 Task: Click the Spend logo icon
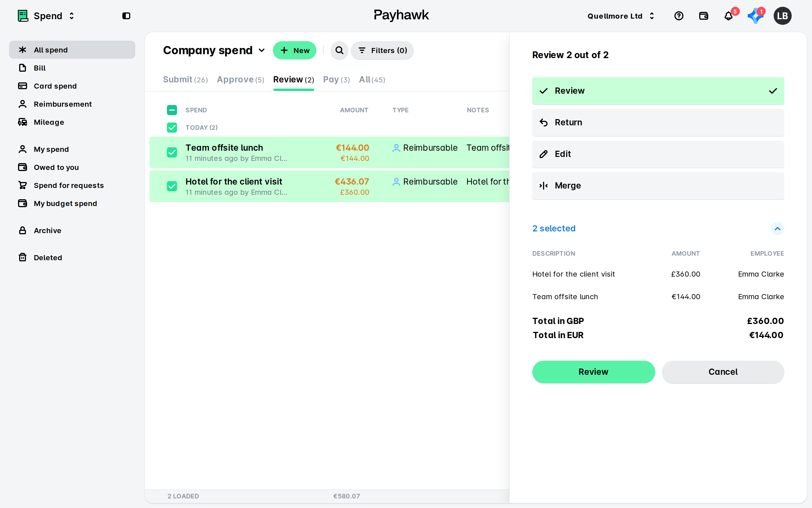(23, 16)
